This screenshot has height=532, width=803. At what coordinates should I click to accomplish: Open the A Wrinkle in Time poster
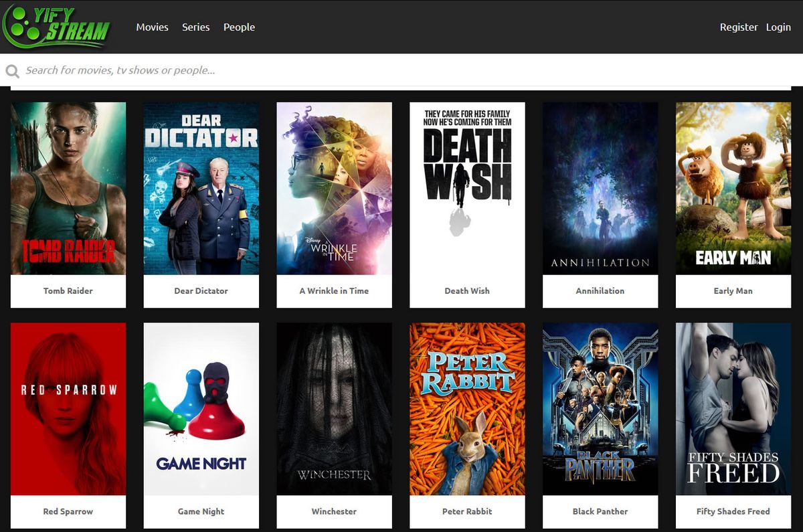coord(334,188)
